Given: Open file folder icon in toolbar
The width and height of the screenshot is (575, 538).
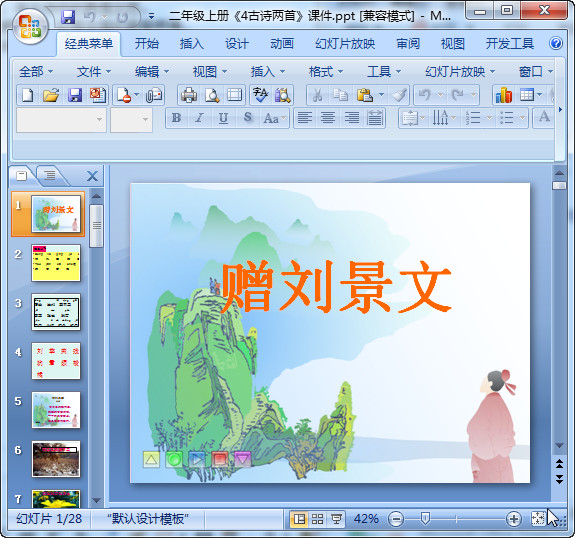Looking at the screenshot, I should pos(51,95).
